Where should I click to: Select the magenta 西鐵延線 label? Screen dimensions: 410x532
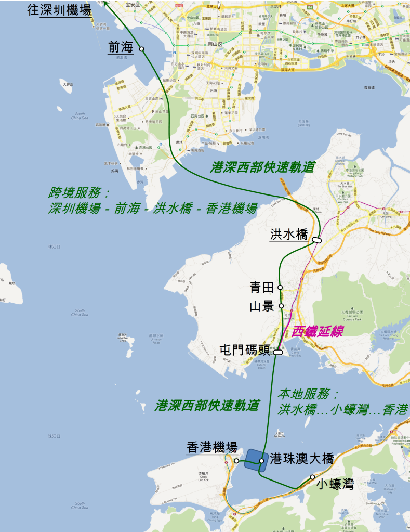[316, 331]
